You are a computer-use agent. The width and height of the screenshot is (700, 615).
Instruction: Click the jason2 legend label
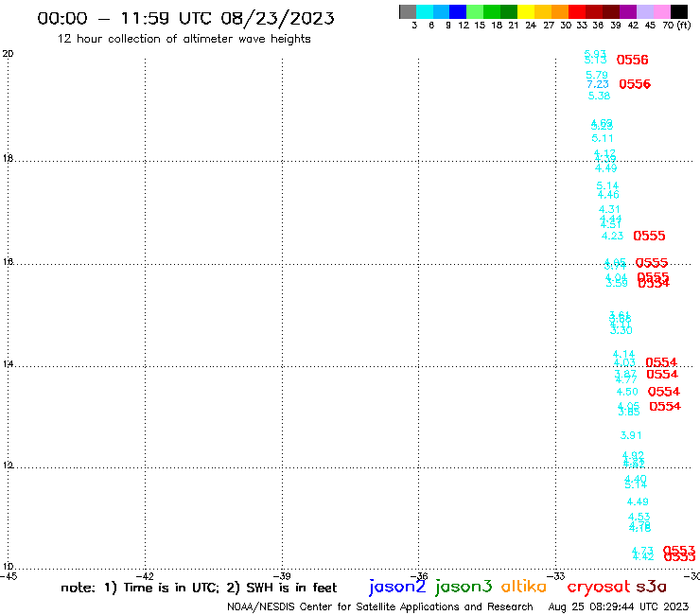pos(397,587)
